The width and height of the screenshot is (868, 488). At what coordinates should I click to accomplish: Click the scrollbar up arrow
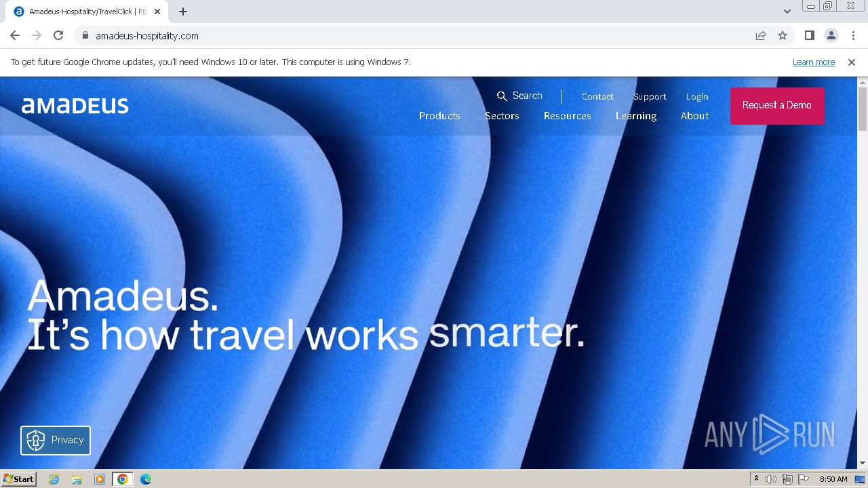(863, 82)
